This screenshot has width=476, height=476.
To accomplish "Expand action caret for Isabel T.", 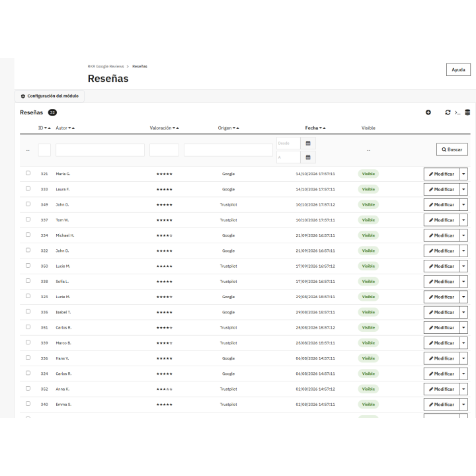I will (463, 312).
